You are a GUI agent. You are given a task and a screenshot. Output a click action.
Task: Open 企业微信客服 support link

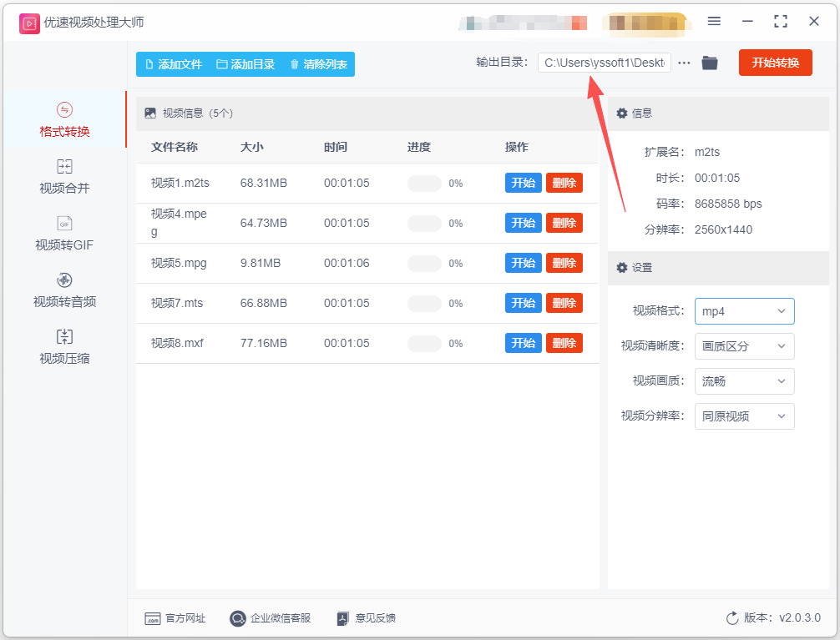pyautogui.click(x=270, y=618)
